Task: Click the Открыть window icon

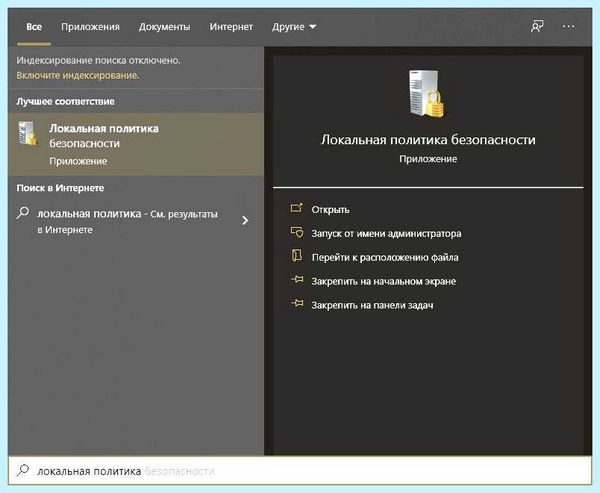Action: (x=297, y=208)
